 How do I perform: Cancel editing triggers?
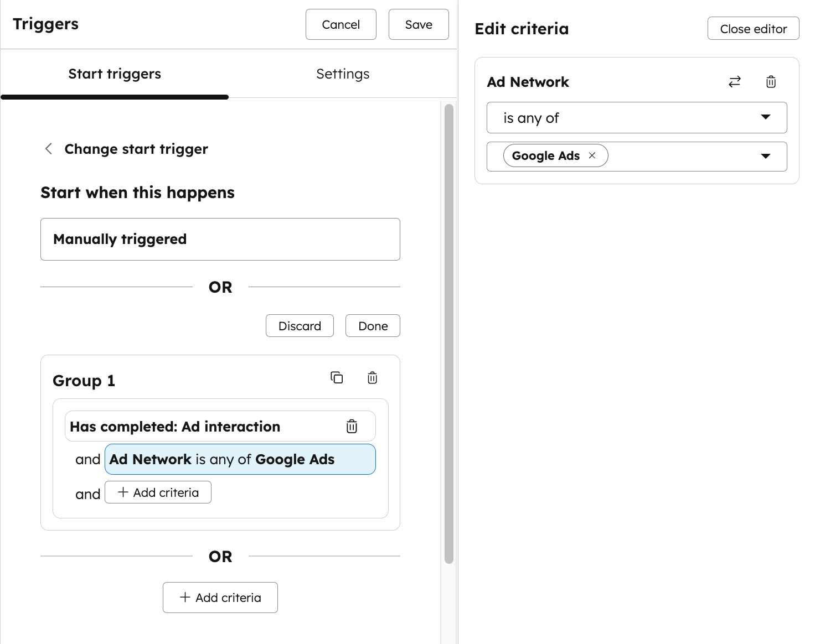(341, 24)
